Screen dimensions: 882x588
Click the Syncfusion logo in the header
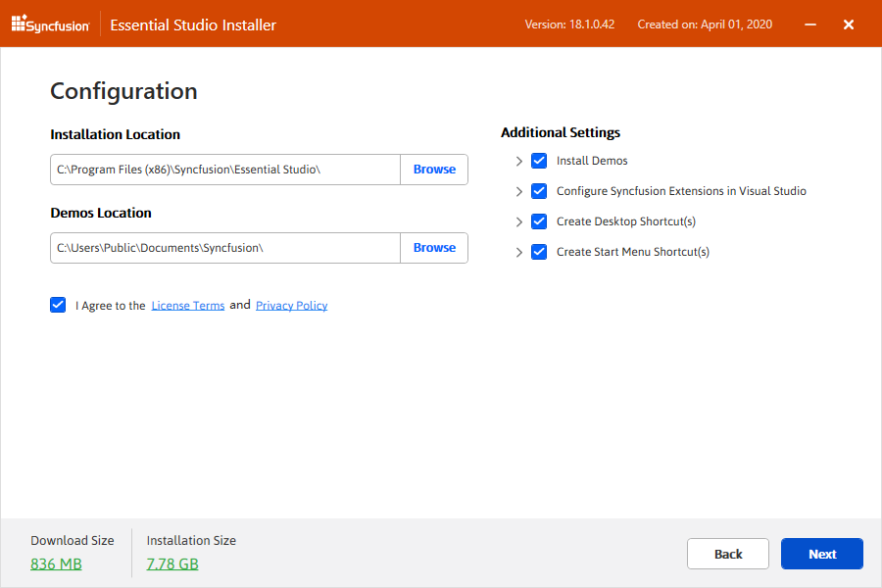point(50,24)
